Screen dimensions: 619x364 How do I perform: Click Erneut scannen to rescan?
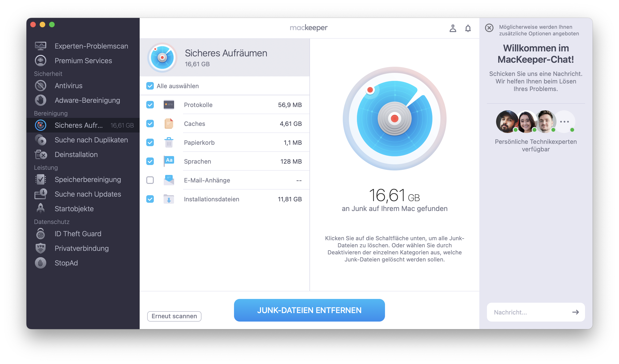[174, 316]
